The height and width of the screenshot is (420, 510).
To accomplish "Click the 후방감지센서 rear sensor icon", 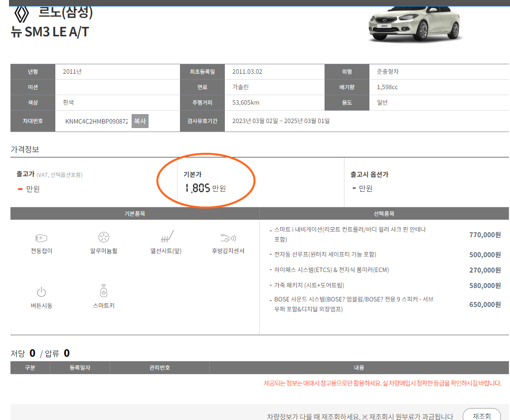I will click(228, 238).
